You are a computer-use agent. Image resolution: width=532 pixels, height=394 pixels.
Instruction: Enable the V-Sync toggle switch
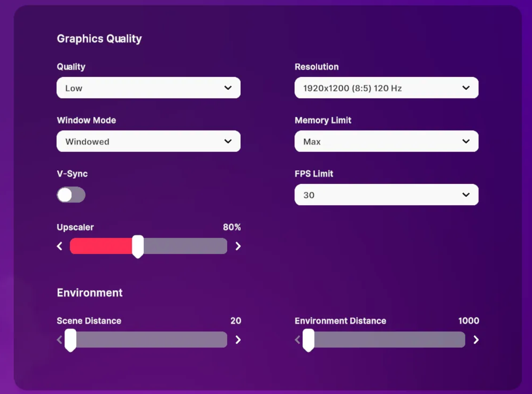[71, 195]
